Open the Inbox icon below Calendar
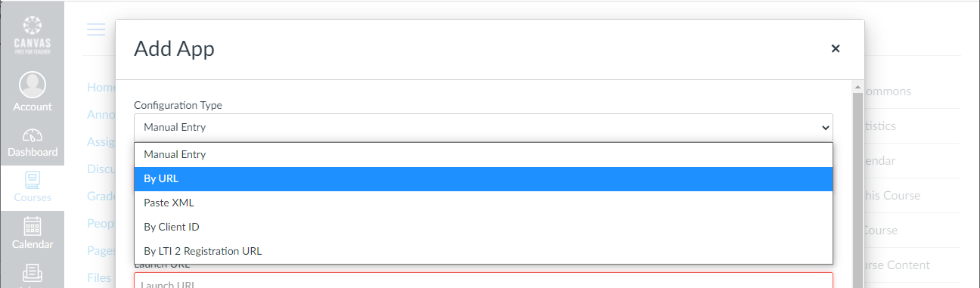This screenshot has width=980, height=288. pyautogui.click(x=33, y=272)
